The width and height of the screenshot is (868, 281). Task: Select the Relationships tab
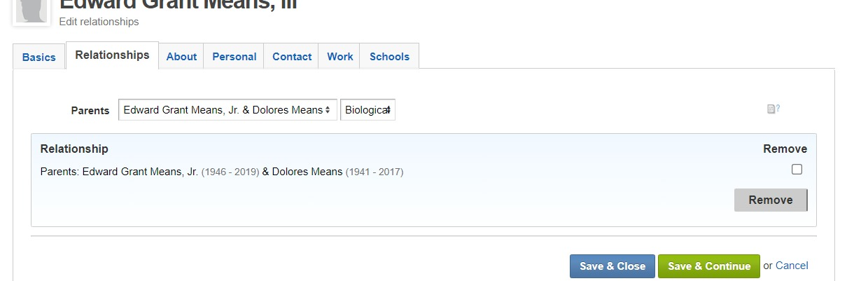112,55
